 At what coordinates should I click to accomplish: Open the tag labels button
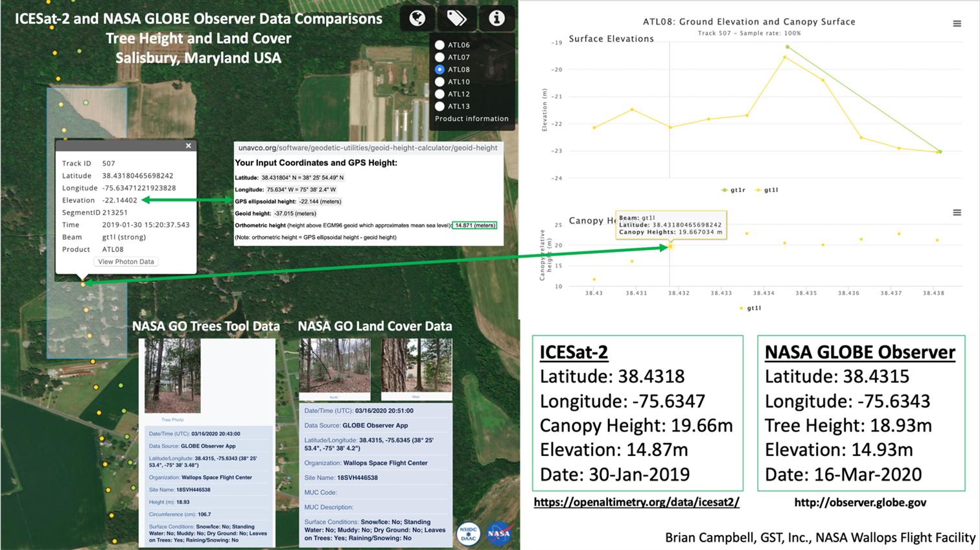457,17
